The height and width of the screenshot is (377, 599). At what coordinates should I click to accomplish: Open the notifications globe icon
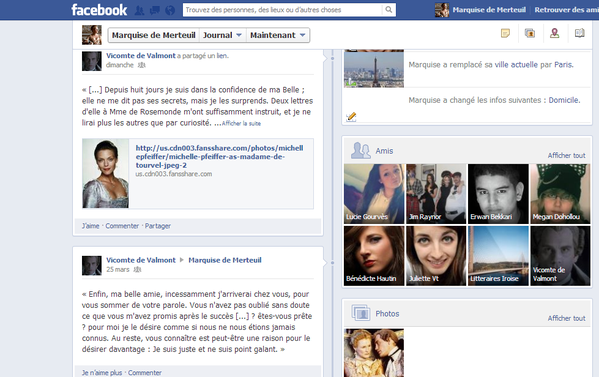click(170, 10)
